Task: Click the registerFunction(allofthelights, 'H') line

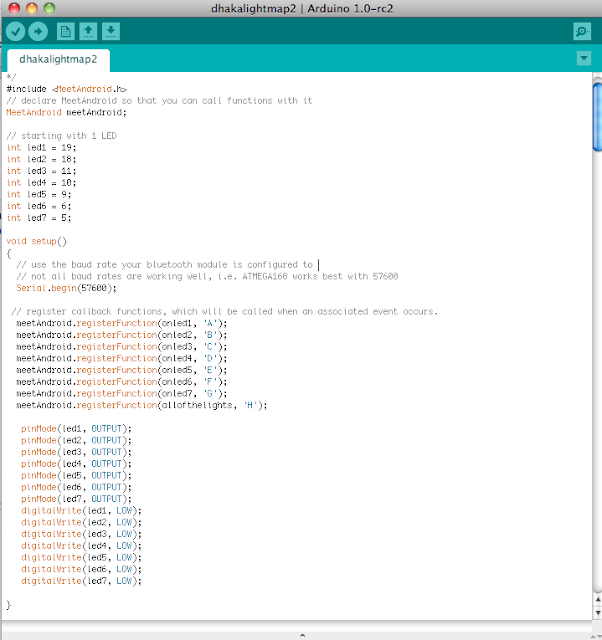Action: click(x=142, y=405)
